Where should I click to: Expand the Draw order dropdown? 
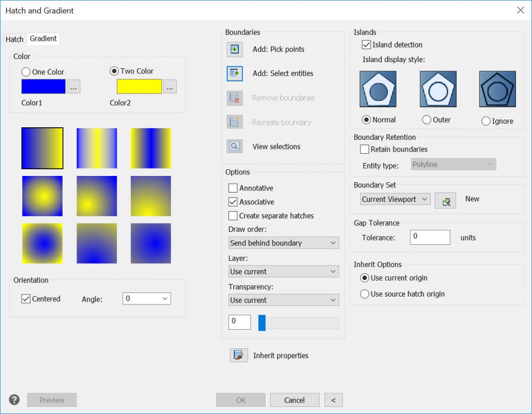pyautogui.click(x=283, y=243)
